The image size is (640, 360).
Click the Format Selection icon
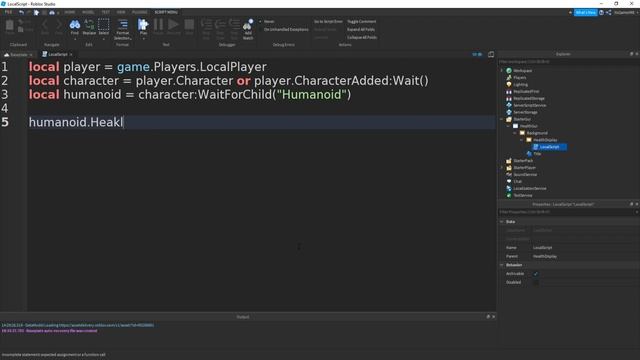[x=122, y=24]
